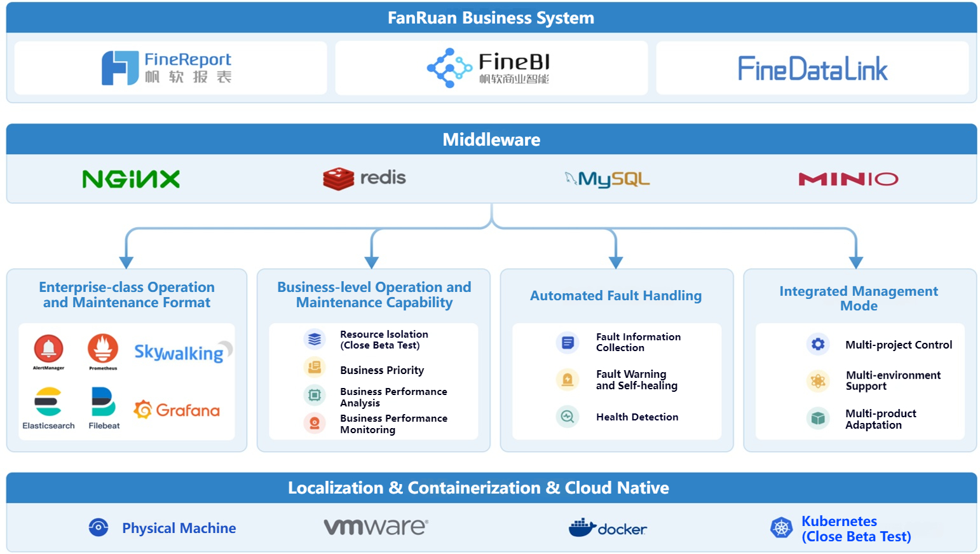Click the FineDataLink logo

point(812,69)
